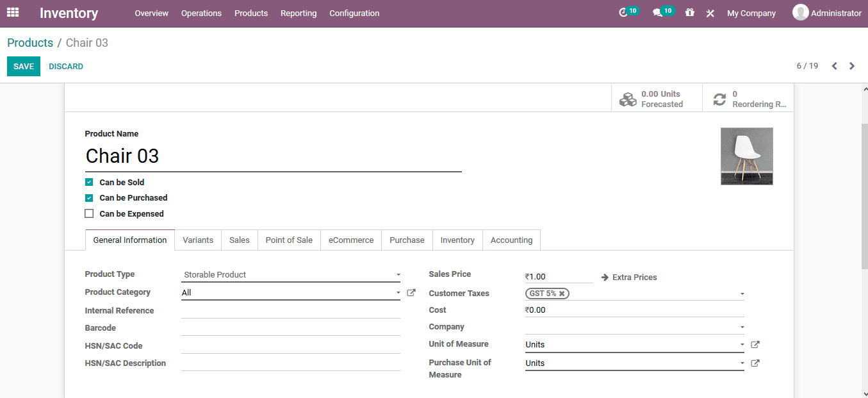
Task: Open Unit of Measure external link
Action: coord(755,344)
